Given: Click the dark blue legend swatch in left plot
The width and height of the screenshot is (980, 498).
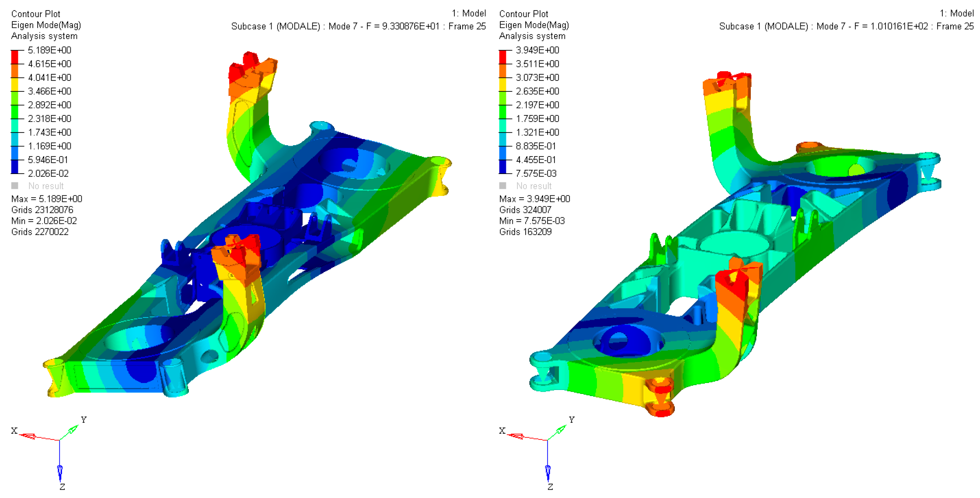Looking at the screenshot, I should pyautogui.click(x=15, y=167).
